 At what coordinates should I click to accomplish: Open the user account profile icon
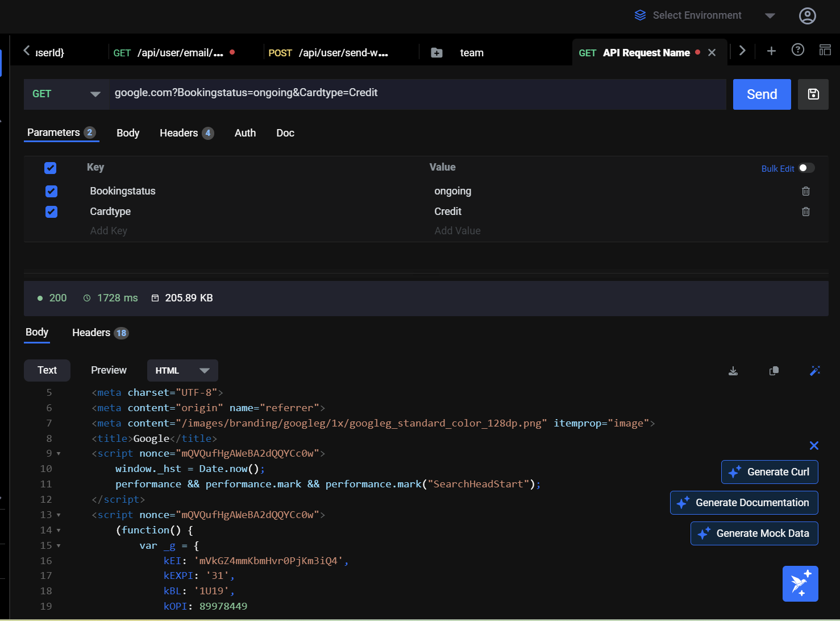807,16
